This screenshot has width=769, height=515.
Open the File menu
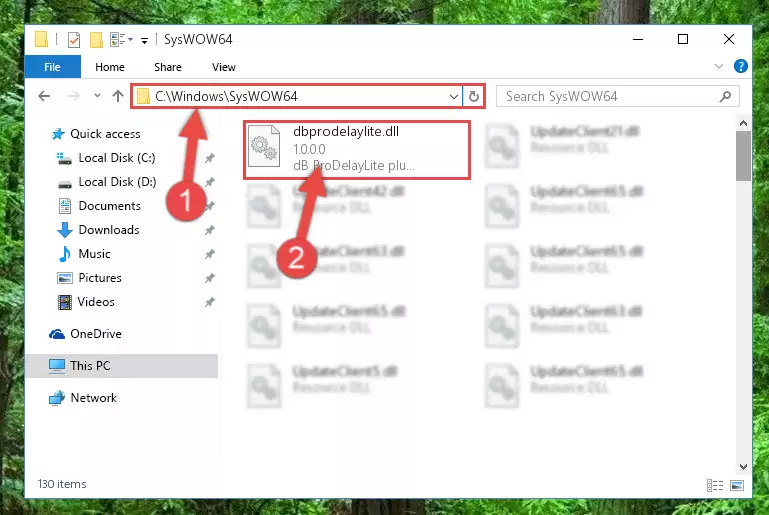pyautogui.click(x=52, y=67)
